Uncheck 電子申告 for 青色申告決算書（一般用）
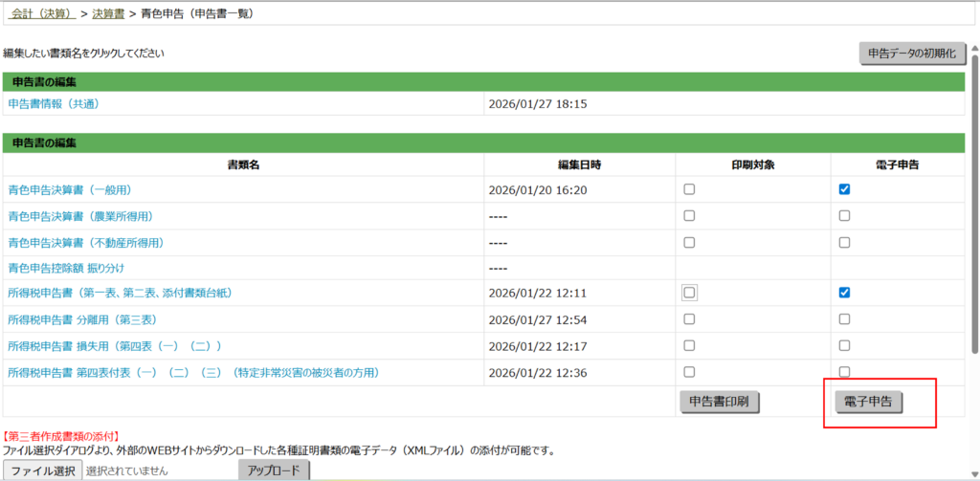 pos(844,189)
